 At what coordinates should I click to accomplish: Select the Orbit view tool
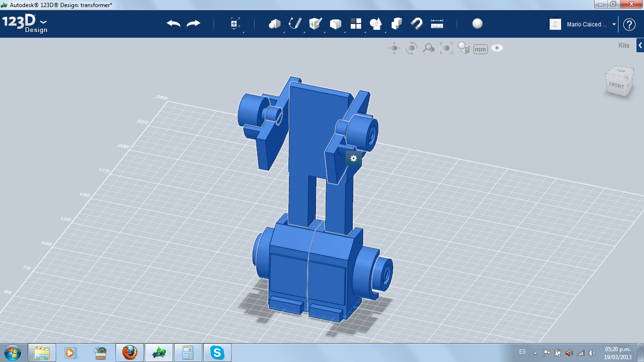click(x=412, y=48)
